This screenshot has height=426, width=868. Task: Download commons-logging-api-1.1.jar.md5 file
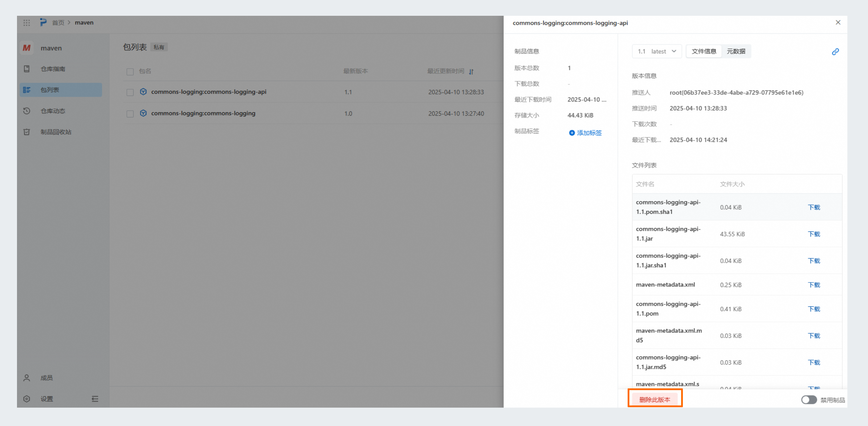coord(814,362)
